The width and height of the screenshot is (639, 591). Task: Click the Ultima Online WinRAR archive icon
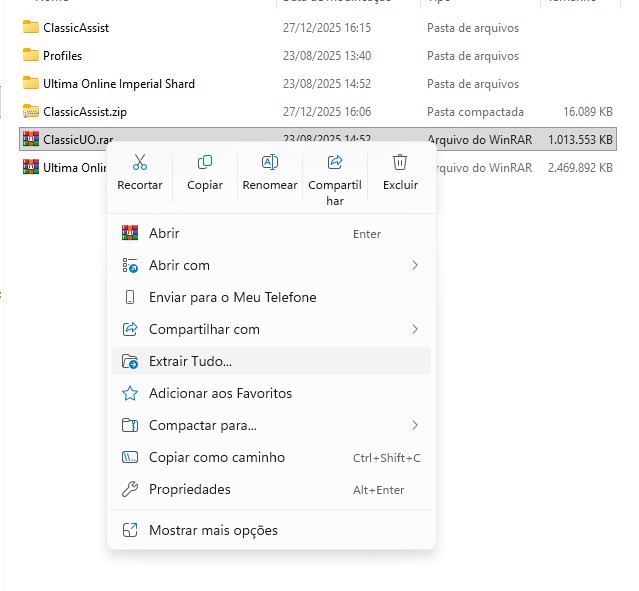[30, 167]
